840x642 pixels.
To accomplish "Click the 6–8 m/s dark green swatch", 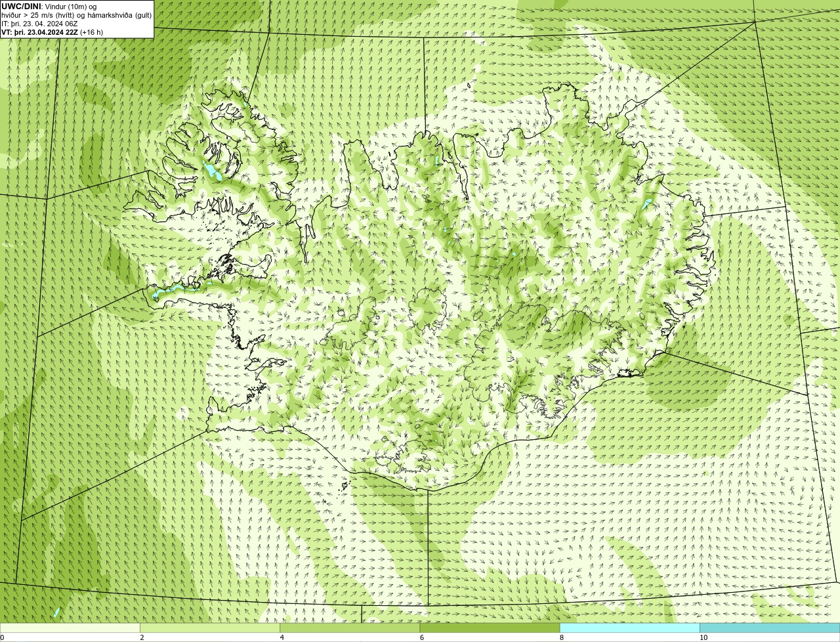I will 490,628.
